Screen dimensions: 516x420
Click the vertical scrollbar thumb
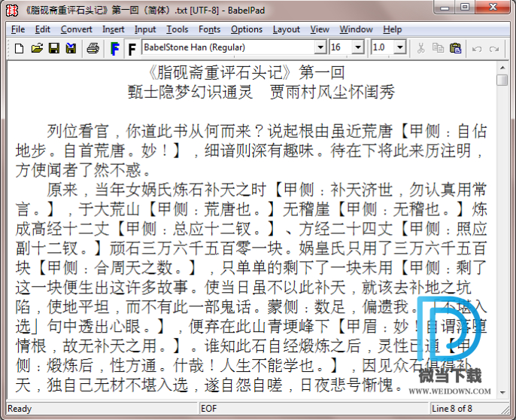(x=502, y=80)
